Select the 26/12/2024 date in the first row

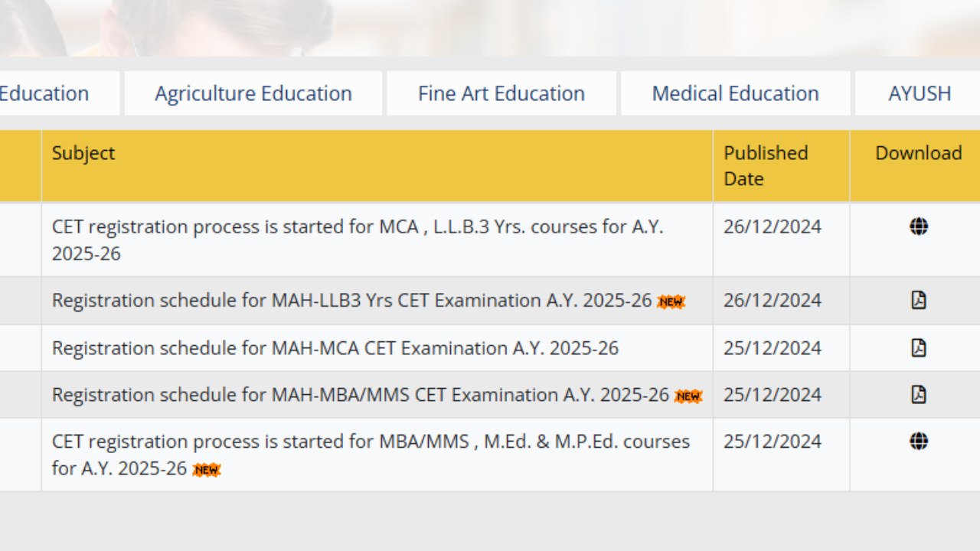coord(773,227)
